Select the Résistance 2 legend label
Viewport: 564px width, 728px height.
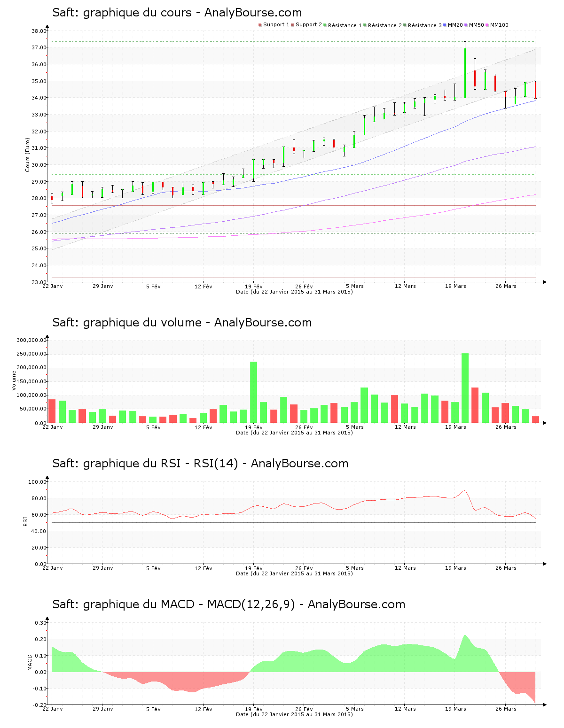pyautogui.click(x=385, y=25)
